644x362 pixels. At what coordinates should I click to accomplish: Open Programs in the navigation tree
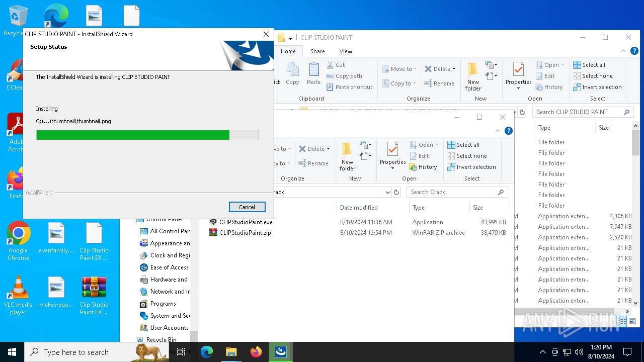(x=158, y=304)
